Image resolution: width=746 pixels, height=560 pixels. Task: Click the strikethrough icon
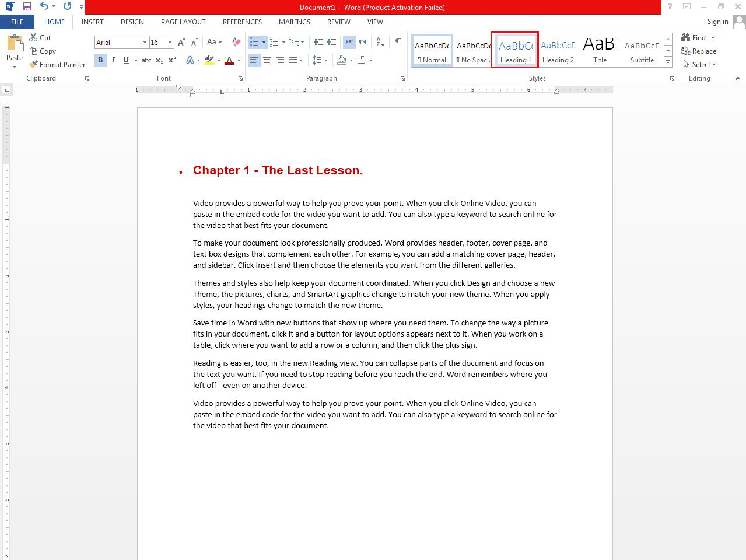click(146, 60)
